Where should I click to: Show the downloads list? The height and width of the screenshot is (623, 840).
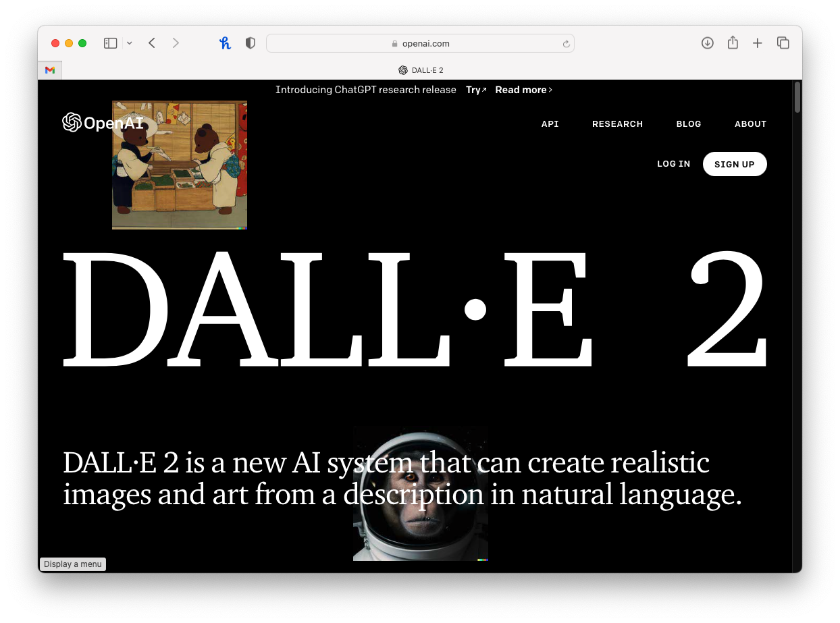pos(707,43)
